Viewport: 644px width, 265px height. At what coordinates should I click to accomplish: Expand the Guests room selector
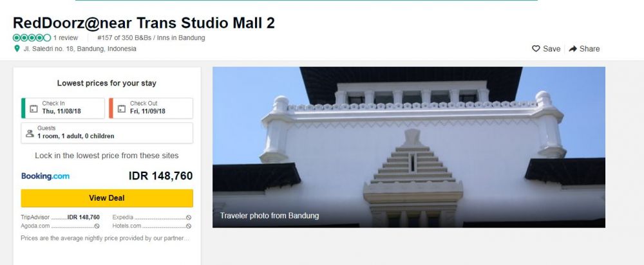tap(107, 133)
